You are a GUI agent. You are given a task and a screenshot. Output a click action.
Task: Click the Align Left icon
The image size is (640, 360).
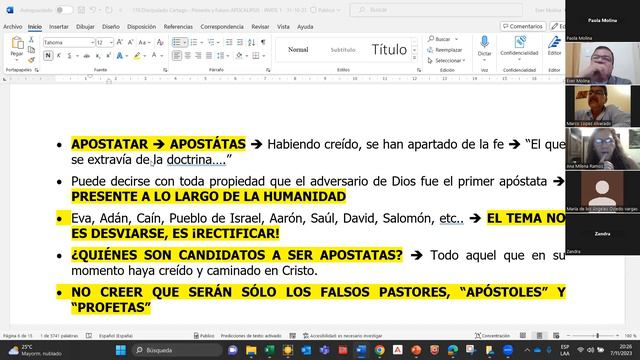tap(177, 56)
